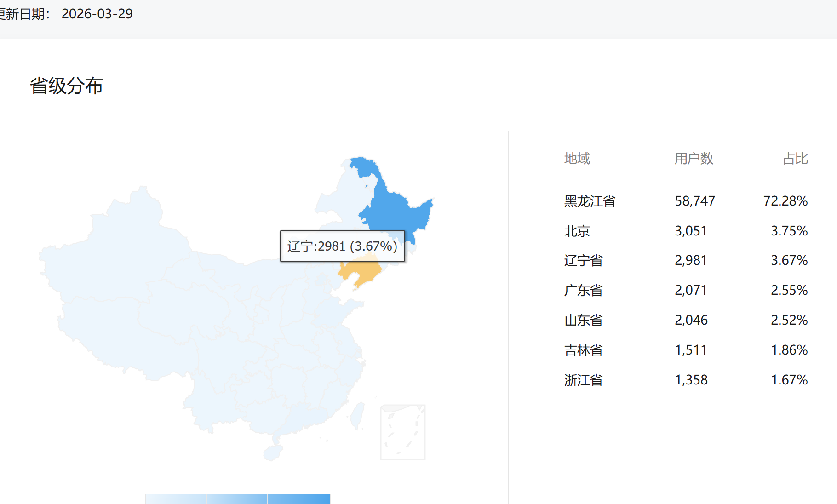Click the 辽宁:2981 (3.67%) map tooltip
This screenshot has width=837, height=504.
(x=343, y=246)
